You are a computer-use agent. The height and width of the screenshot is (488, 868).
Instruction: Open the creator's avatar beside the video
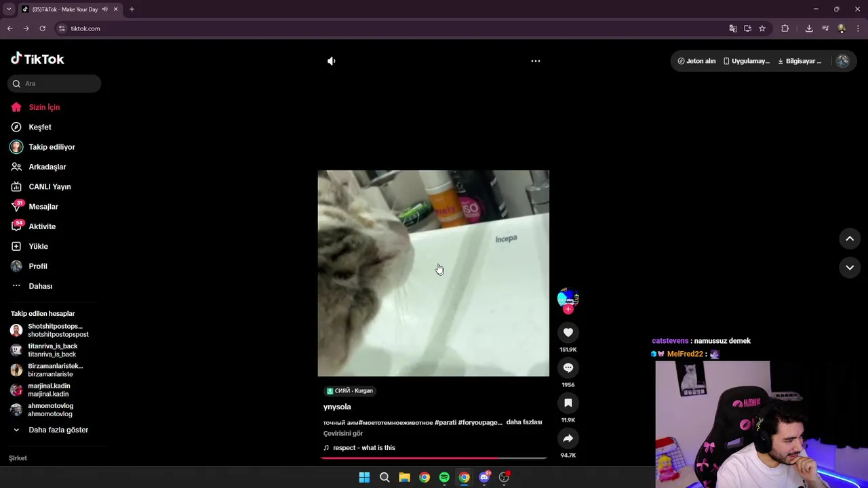(x=568, y=298)
